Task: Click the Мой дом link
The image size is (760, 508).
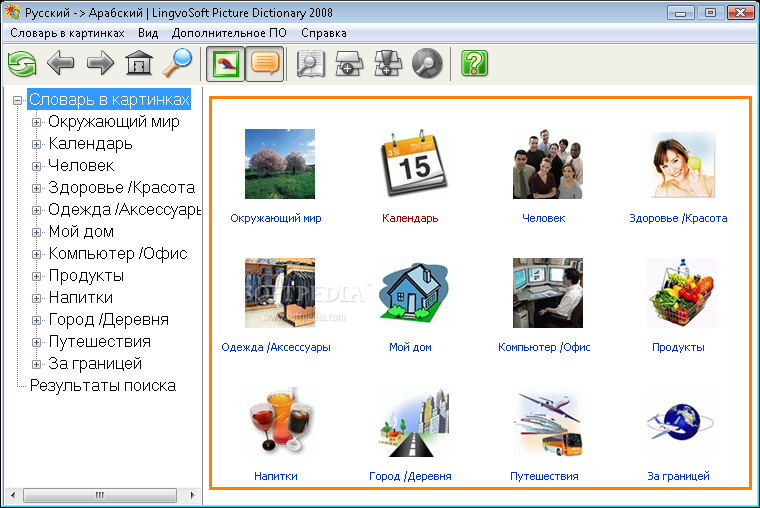Action: pos(410,347)
